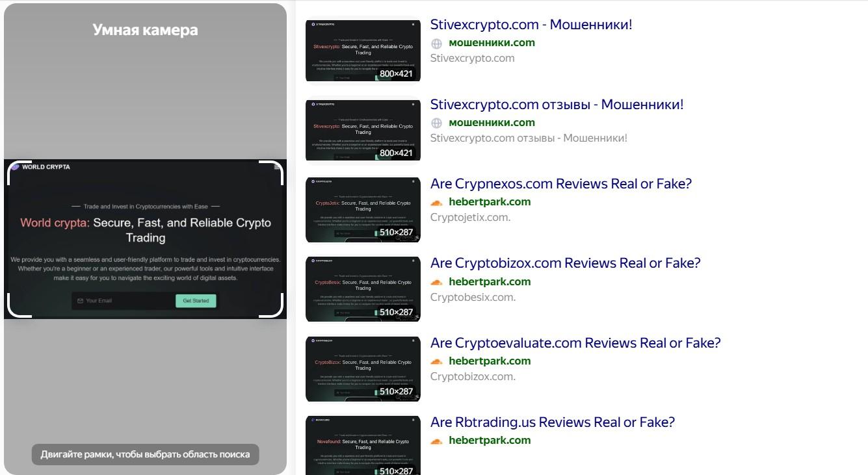This screenshot has width=868, height=475.
Task: Click the cloud icon on the Rbtrading.us result
Action: (436, 440)
